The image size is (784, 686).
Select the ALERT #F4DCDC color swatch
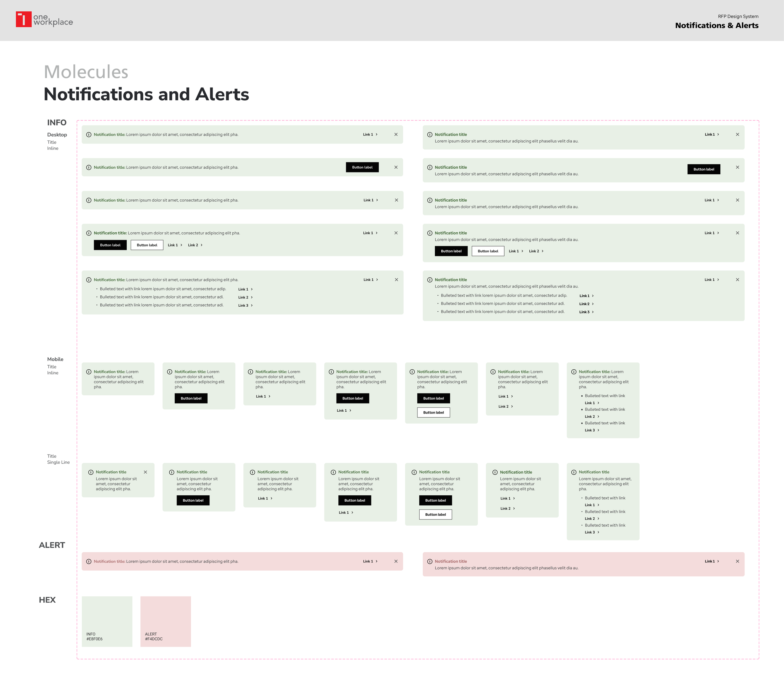coord(165,621)
